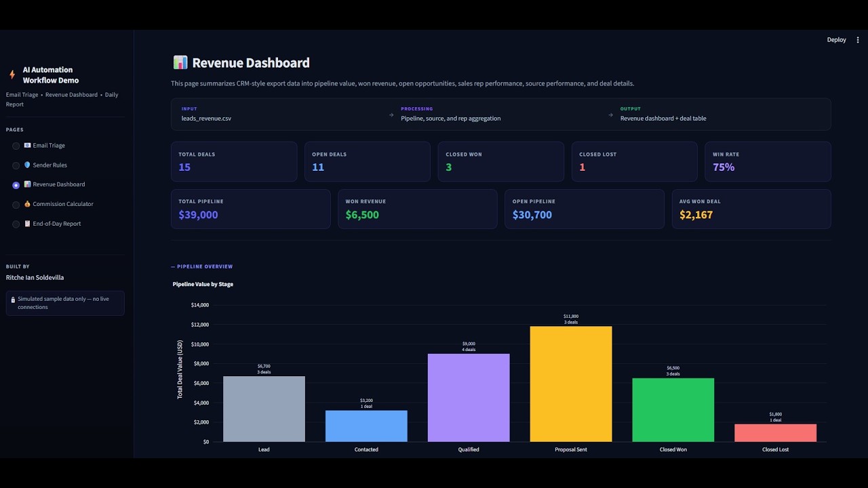Click the bar chart icon in page title
The height and width of the screenshot is (488, 868).
pyautogui.click(x=180, y=62)
